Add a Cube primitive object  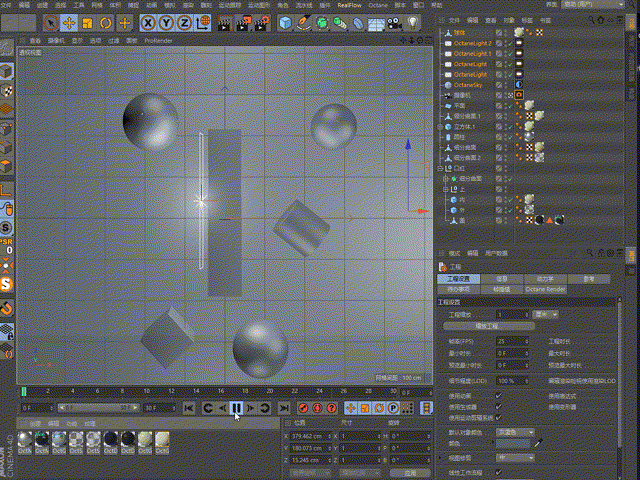pyautogui.click(x=285, y=23)
